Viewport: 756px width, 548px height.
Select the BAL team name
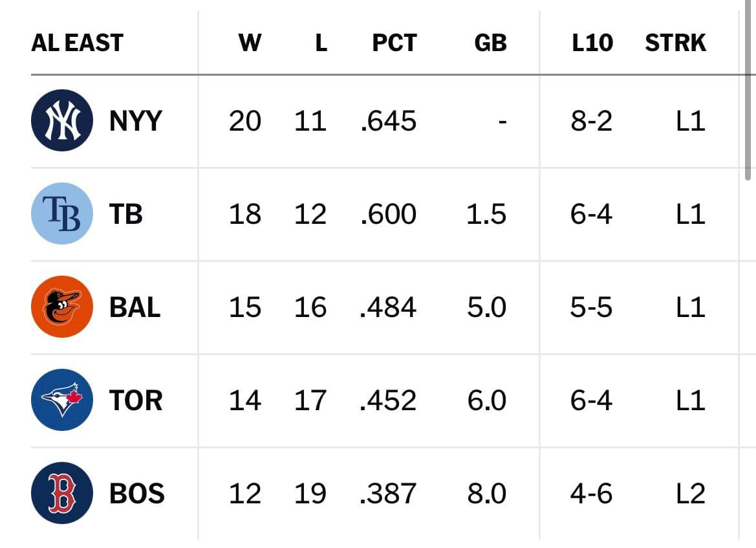pyautogui.click(x=135, y=307)
